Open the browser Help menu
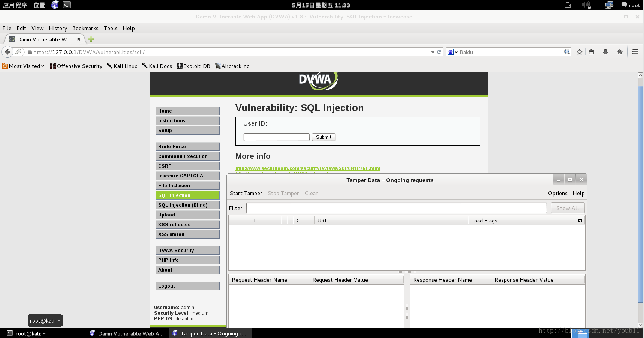Viewport: 644px width, 338px height. [129, 28]
